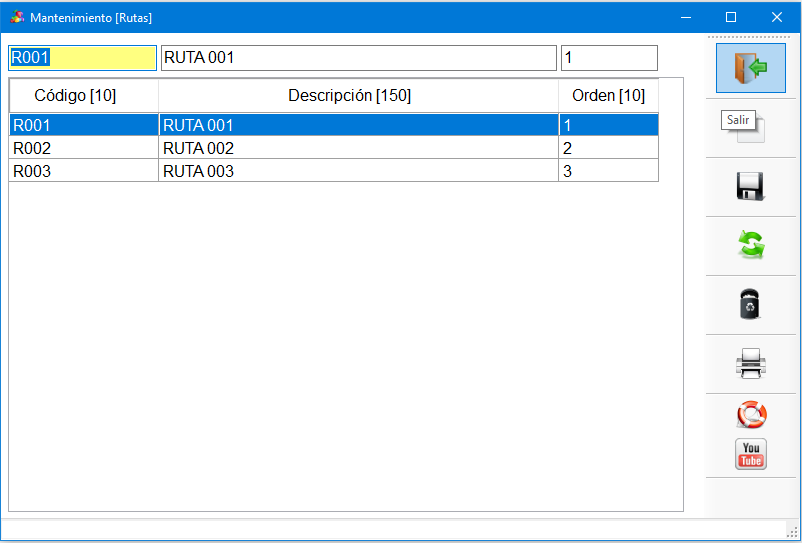The height and width of the screenshot is (543, 802).
Task: Maximize the Mantenimiento [Rutas] window
Action: [x=731, y=17]
